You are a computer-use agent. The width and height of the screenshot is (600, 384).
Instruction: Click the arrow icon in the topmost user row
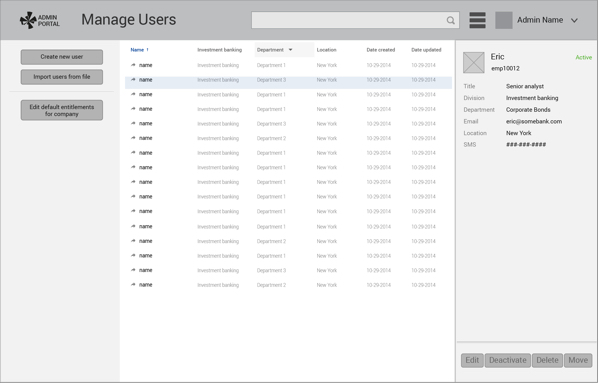(x=133, y=65)
